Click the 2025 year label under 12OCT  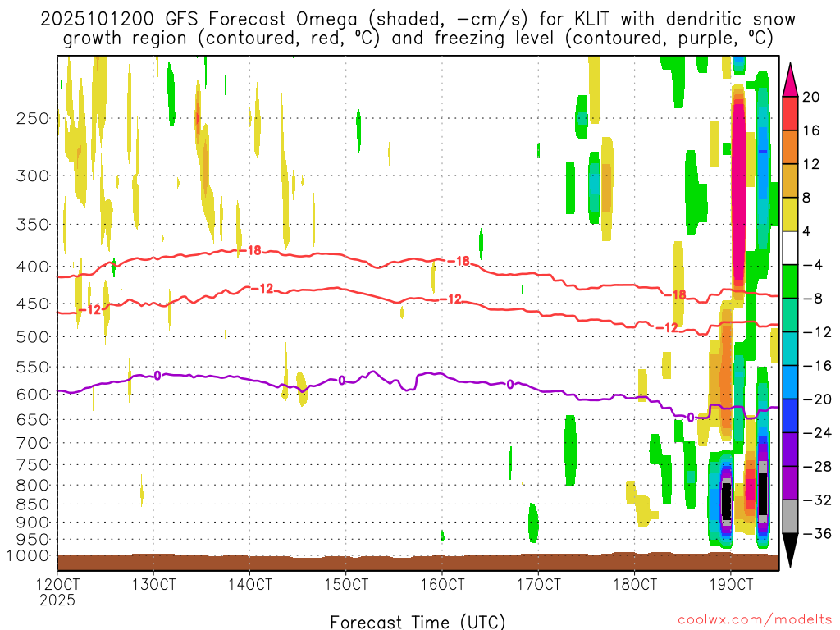[57, 600]
